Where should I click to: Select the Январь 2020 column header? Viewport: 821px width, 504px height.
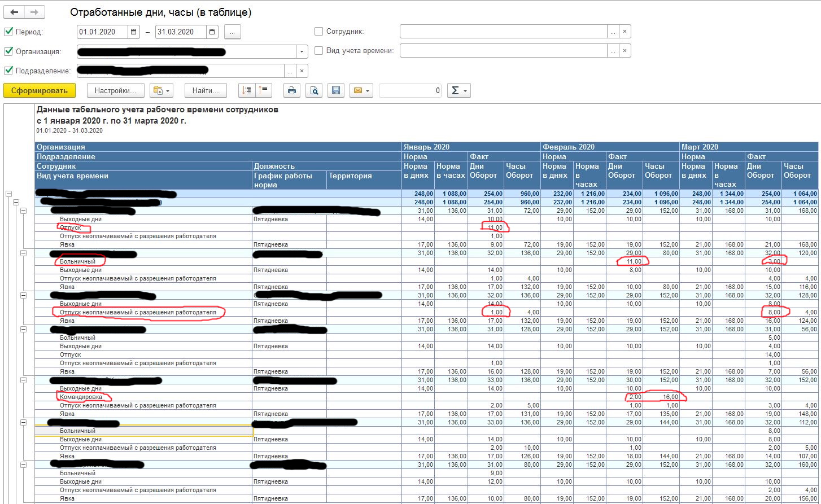pyautogui.click(x=471, y=147)
